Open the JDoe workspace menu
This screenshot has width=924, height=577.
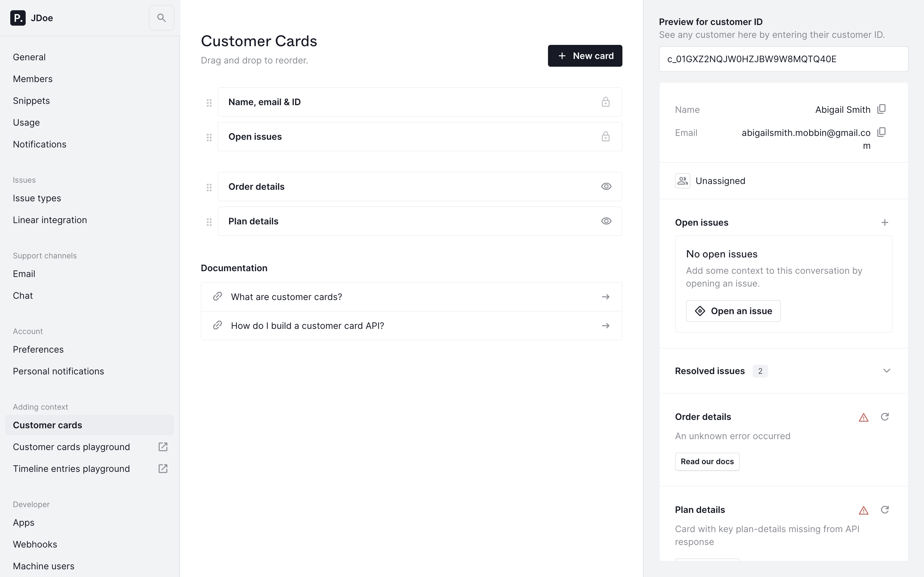[32, 18]
